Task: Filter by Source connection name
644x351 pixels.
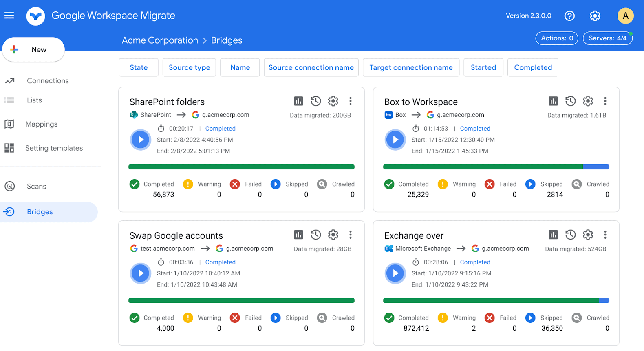Action: pyautogui.click(x=311, y=67)
